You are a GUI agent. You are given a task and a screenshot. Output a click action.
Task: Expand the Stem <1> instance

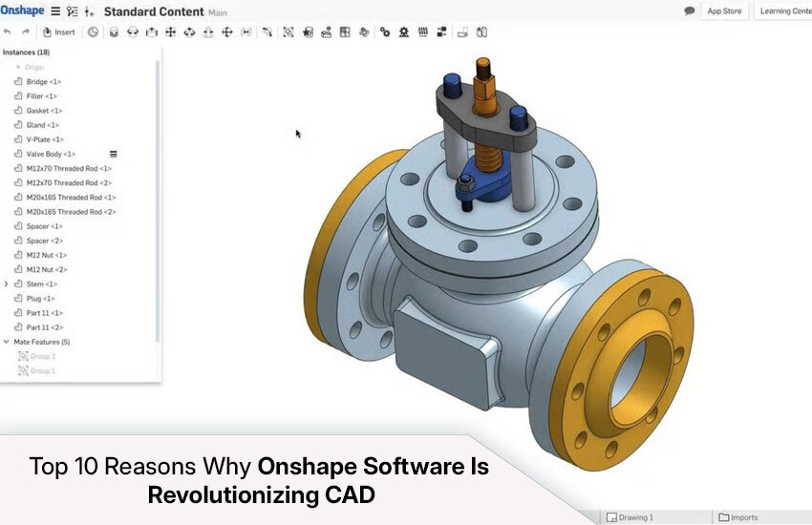pyautogui.click(x=7, y=283)
